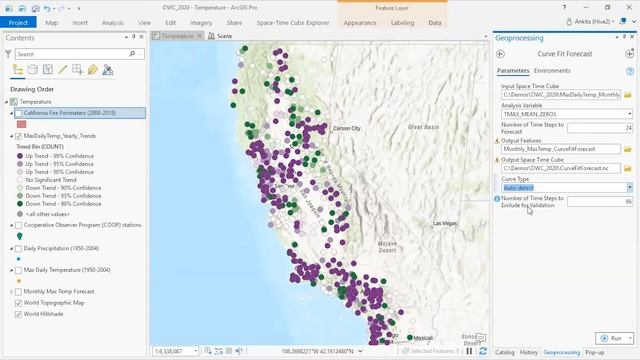Image resolution: width=640 pixels, height=360 pixels.
Task: Select the List By Editing pencil icon
Action: coord(62,69)
